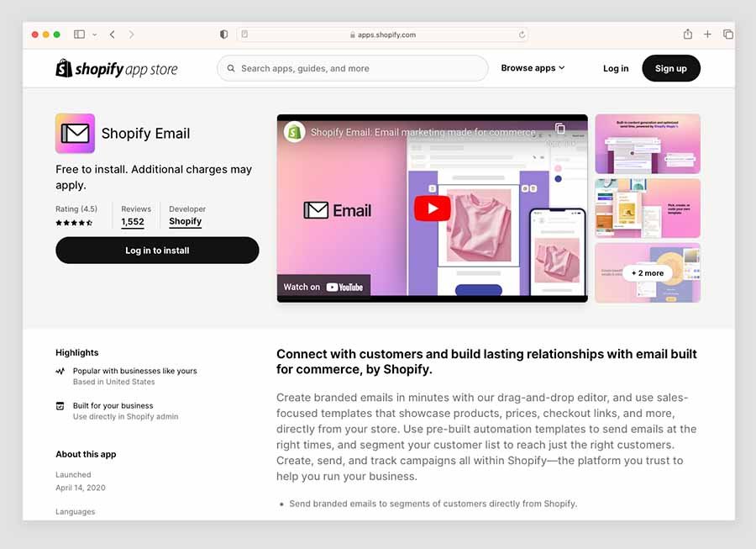Show the tab overview icon
This screenshot has width=756, height=549.
(728, 34)
